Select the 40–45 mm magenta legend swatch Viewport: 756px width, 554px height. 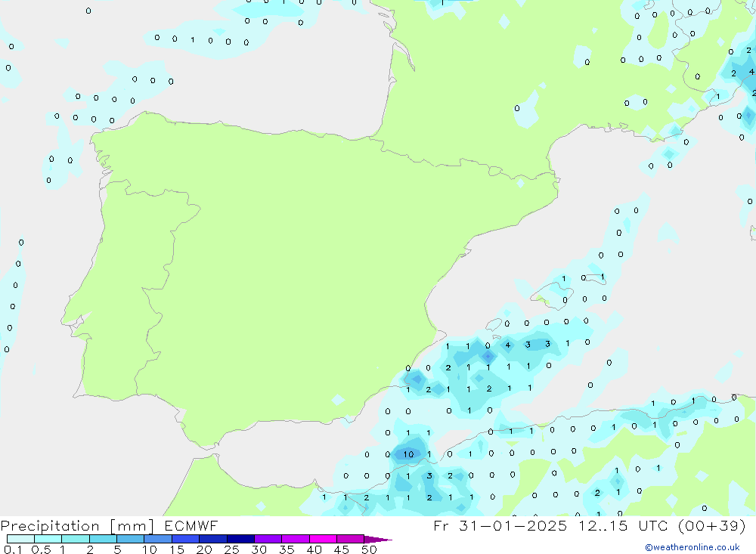pyautogui.click(x=323, y=539)
